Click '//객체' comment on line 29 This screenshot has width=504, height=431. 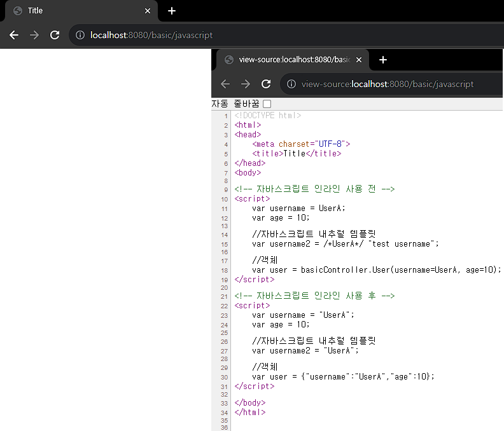265,367
